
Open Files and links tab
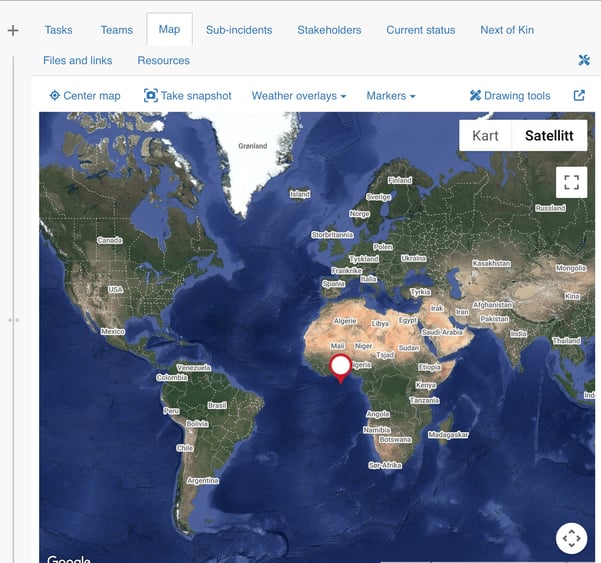[x=78, y=60]
